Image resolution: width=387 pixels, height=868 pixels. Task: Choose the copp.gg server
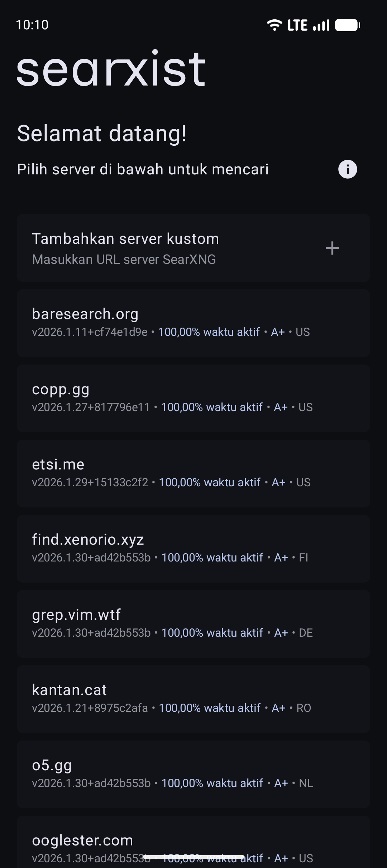click(x=193, y=398)
